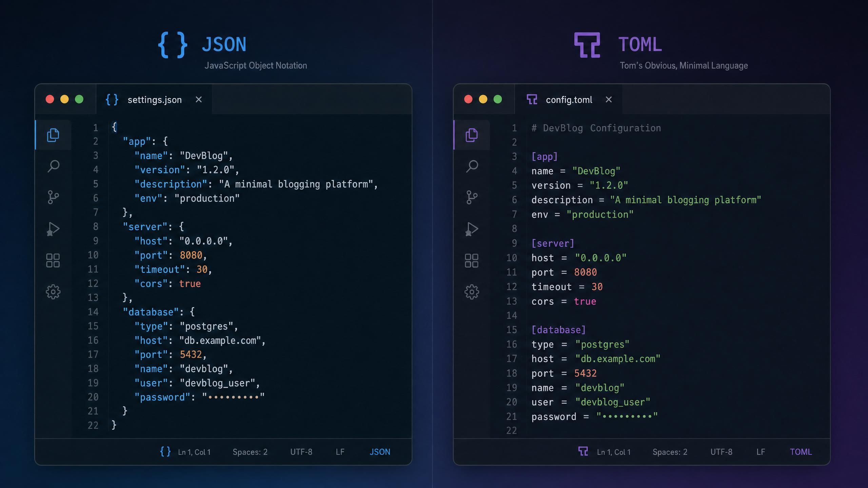Click the braces icon on settings.json tab

pyautogui.click(x=112, y=100)
